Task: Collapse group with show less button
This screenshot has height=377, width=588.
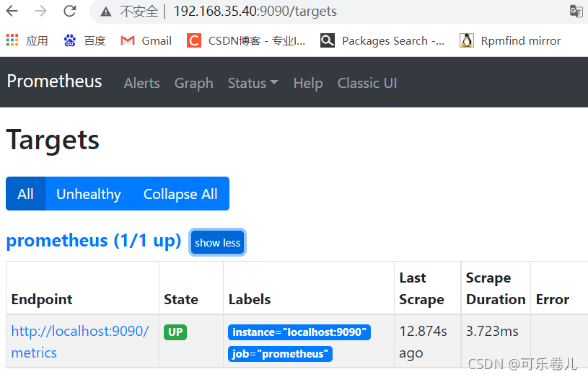Action: point(217,242)
